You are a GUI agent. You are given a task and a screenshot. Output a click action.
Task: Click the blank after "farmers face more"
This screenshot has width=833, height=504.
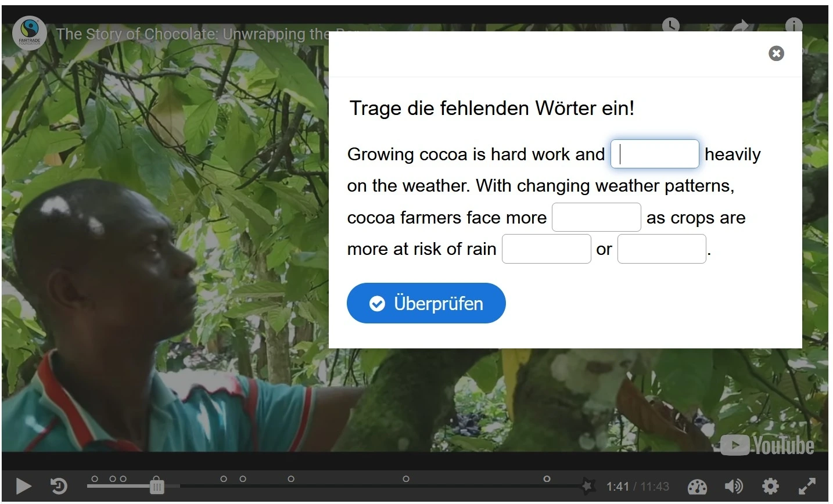click(596, 217)
